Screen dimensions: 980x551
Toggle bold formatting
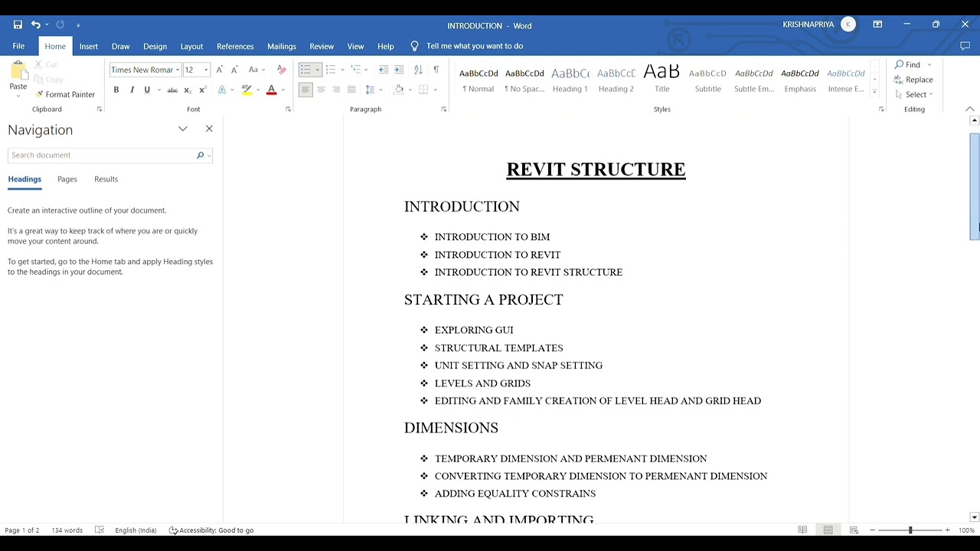click(x=116, y=90)
